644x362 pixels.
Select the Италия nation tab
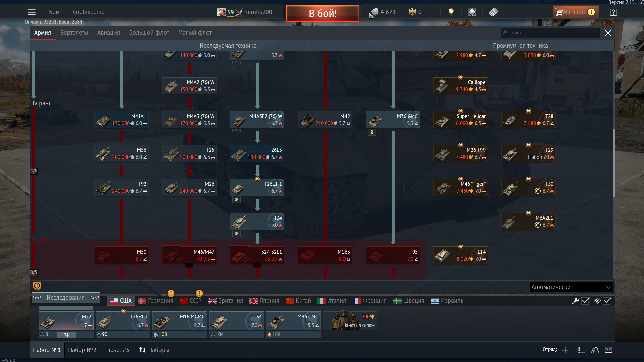click(x=332, y=301)
